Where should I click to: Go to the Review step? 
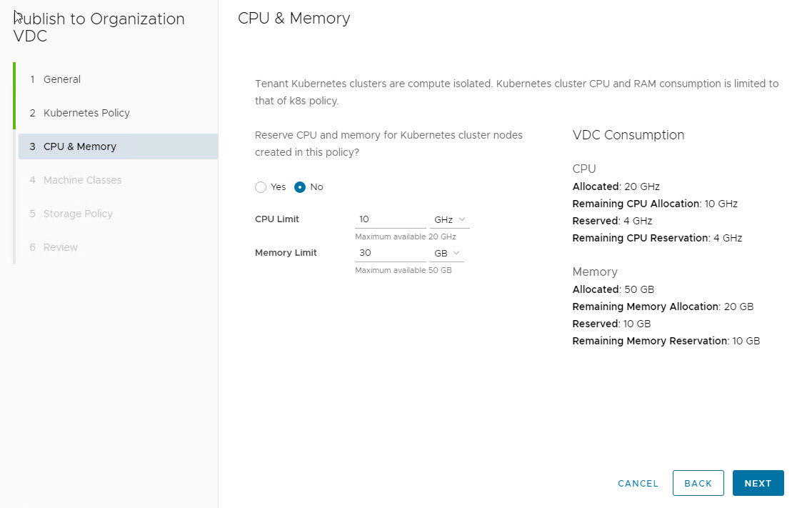(x=61, y=247)
